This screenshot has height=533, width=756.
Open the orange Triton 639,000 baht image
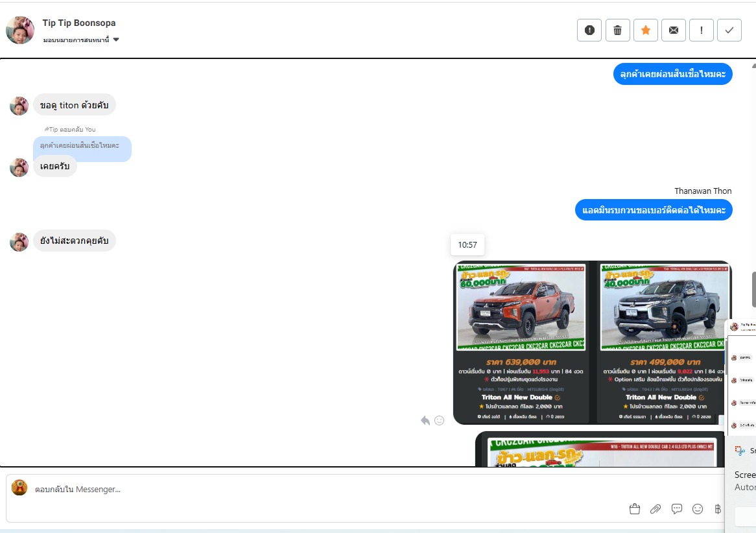tap(521, 342)
